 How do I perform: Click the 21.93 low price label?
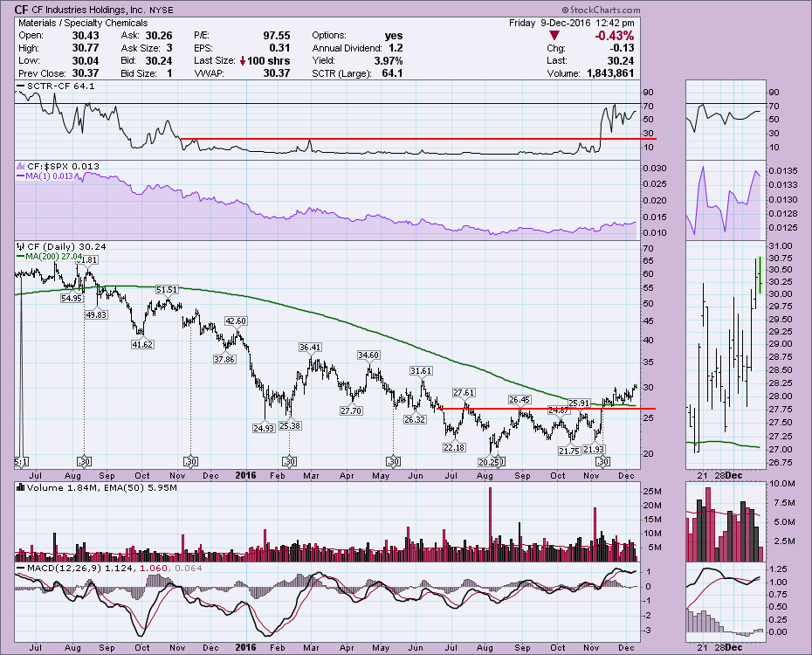[594, 450]
